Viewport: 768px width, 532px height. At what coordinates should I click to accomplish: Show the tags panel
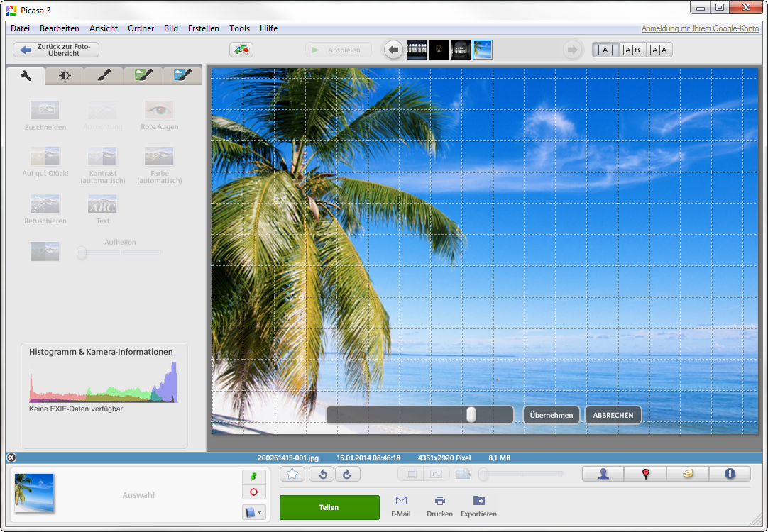coord(687,475)
